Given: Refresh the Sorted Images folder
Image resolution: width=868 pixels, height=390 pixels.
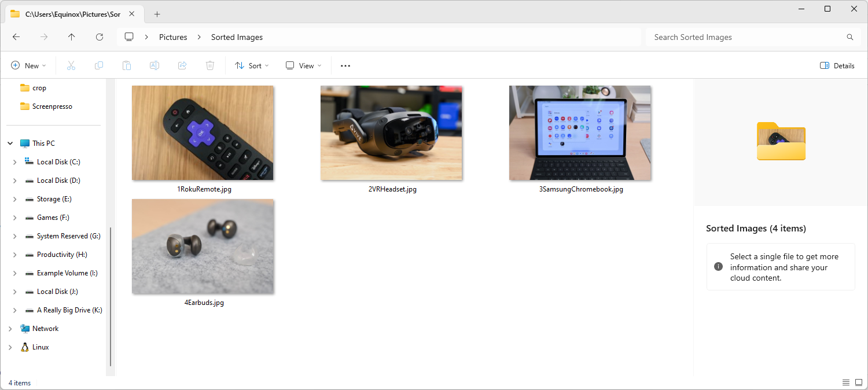Looking at the screenshot, I should click(x=100, y=37).
